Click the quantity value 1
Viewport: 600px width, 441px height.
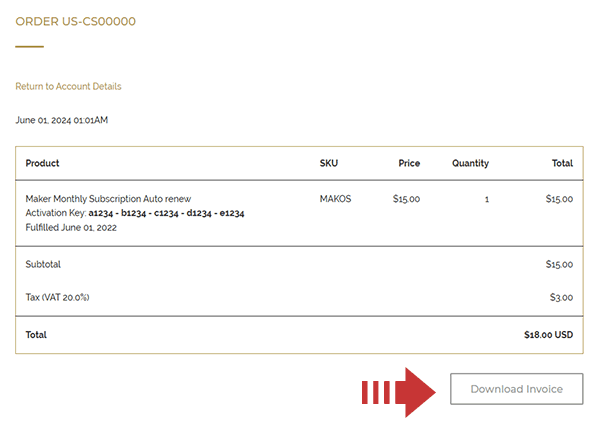point(487,199)
